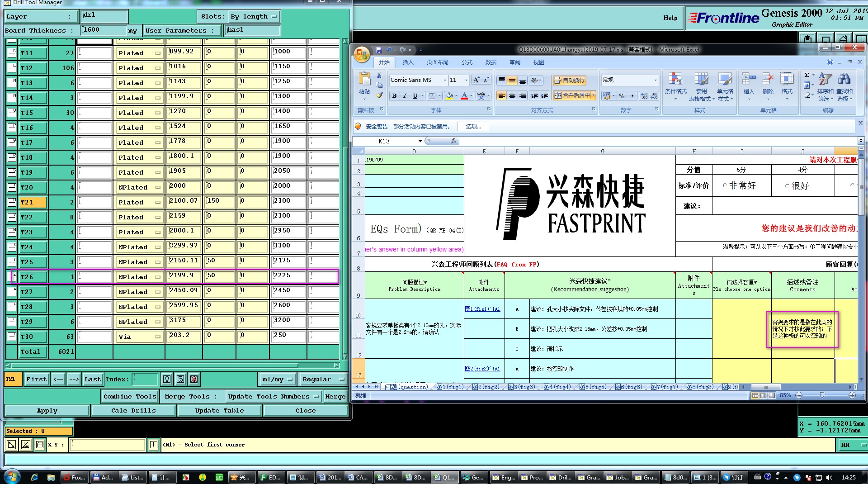
Task: Click the exclamation mark icon beside XY field
Action: [154, 445]
